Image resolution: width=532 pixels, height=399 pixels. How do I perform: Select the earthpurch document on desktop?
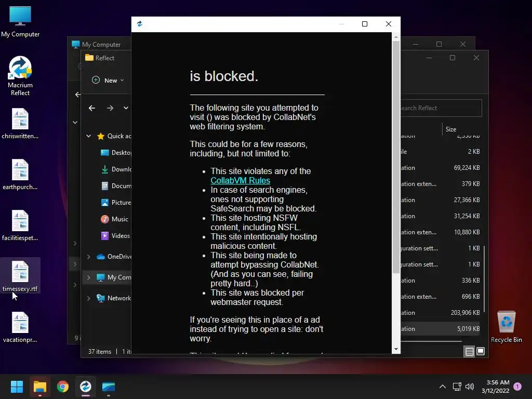pyautogui.click(x=20, y=175)
